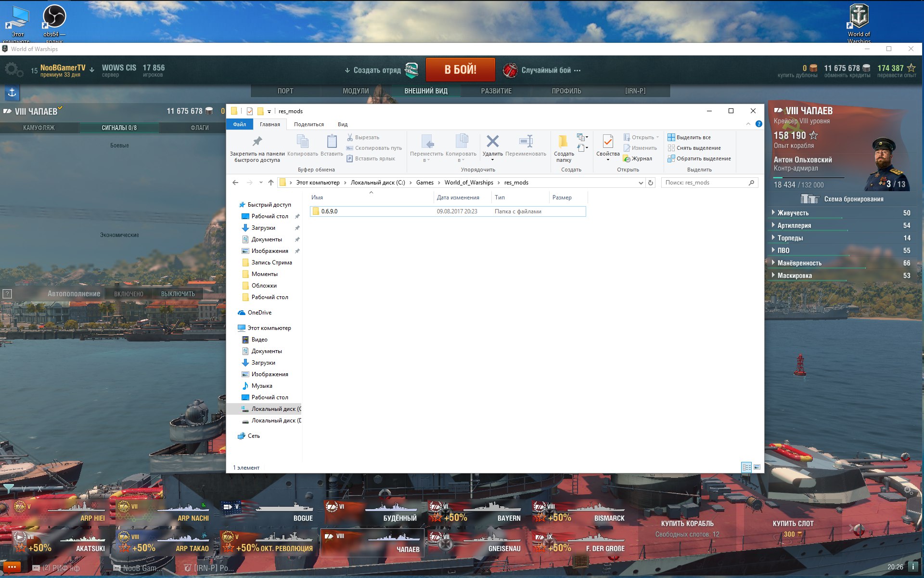Switch to the МОДУЛИ tab
This screenshot has height=578, width=924.
click(x=356, y=91)
